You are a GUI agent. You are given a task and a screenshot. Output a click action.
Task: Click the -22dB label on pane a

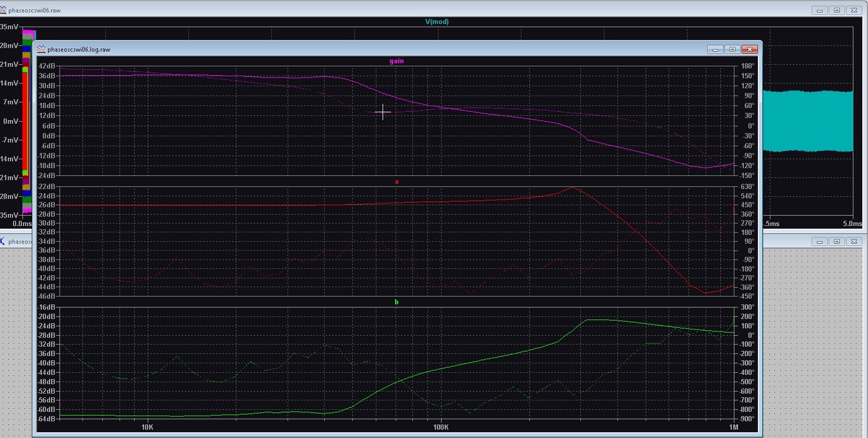tap(46, 186)
